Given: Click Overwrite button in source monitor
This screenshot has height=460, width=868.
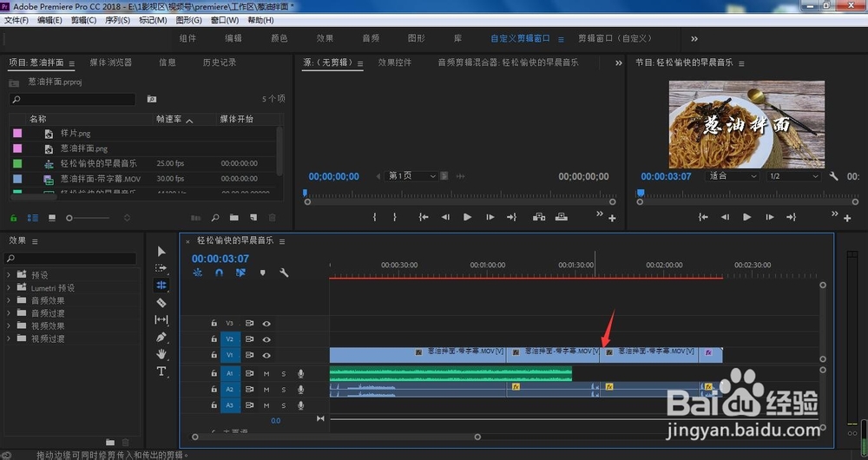Looking at the screenshot, I should coord(562,217).
